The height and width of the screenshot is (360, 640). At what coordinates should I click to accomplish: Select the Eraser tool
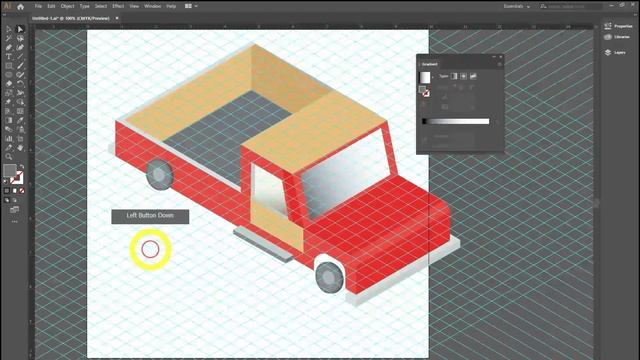[x=9, y=84]
